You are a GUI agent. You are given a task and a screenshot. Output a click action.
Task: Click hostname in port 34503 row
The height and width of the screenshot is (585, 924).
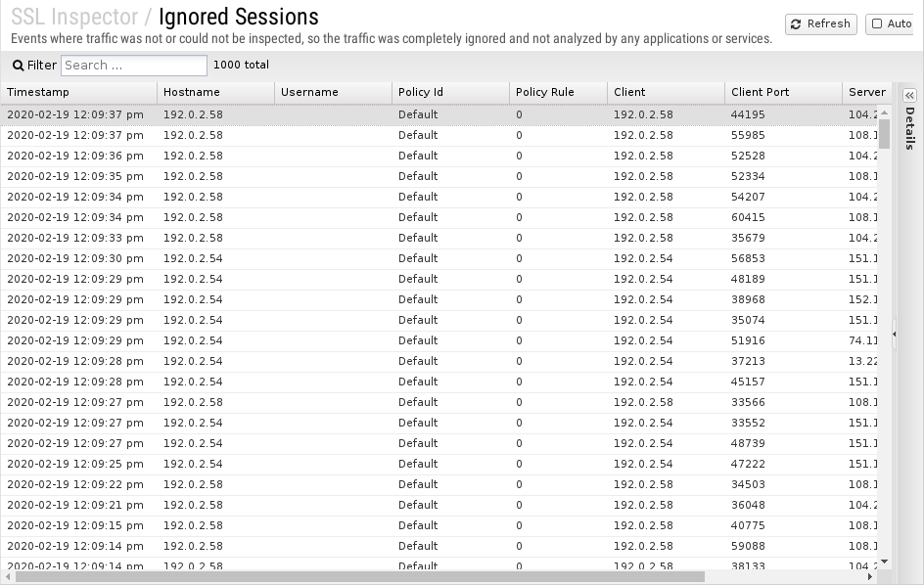pyautogui.click(x=193, y=485)
